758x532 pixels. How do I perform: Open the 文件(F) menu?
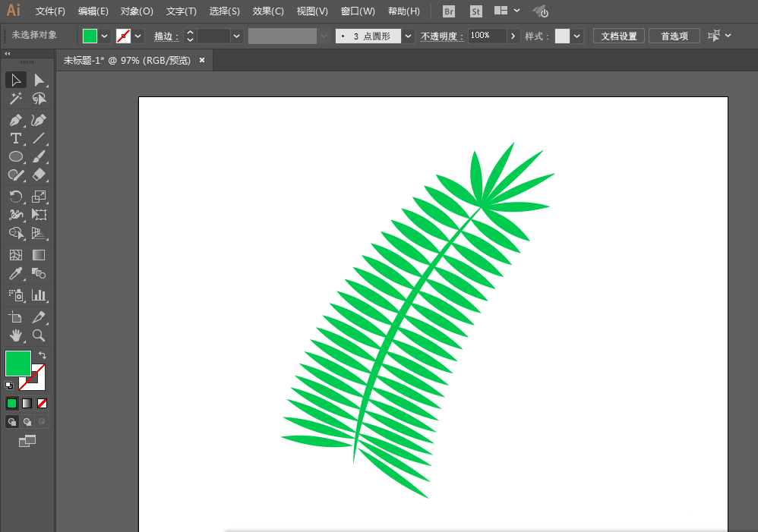50,11
